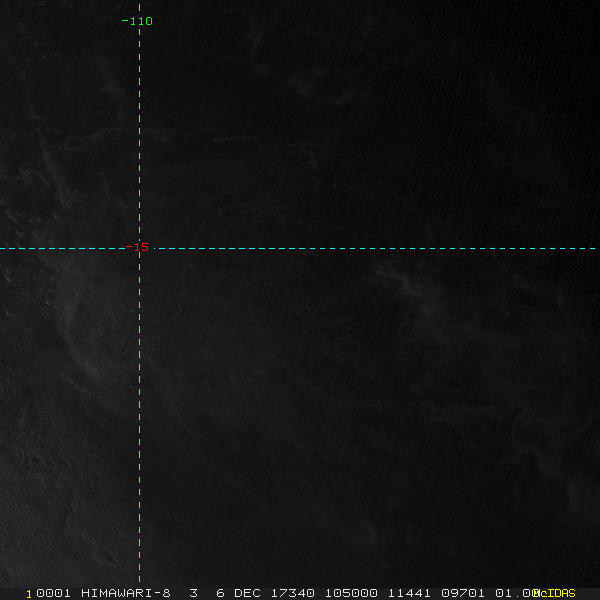Click the white dashed longitude line near bottom
Viewport: 600px width, 600px height.
coord(139,560)
